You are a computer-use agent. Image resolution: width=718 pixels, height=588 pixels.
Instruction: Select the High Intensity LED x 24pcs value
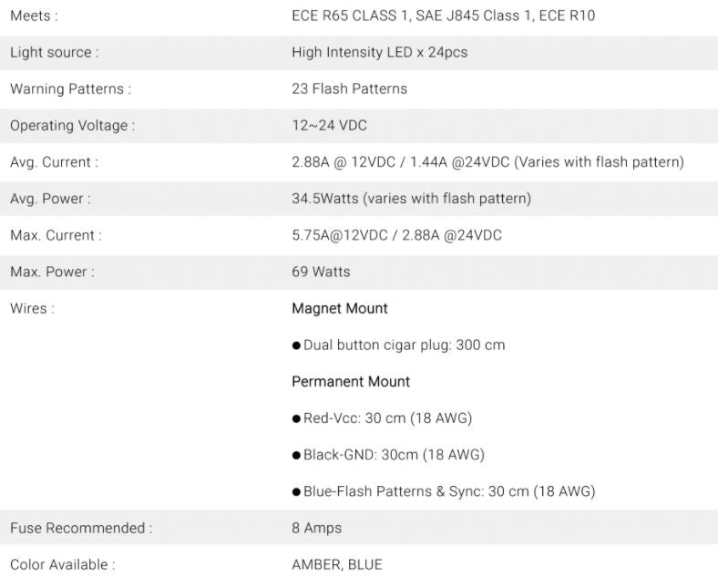coord(379,52)
